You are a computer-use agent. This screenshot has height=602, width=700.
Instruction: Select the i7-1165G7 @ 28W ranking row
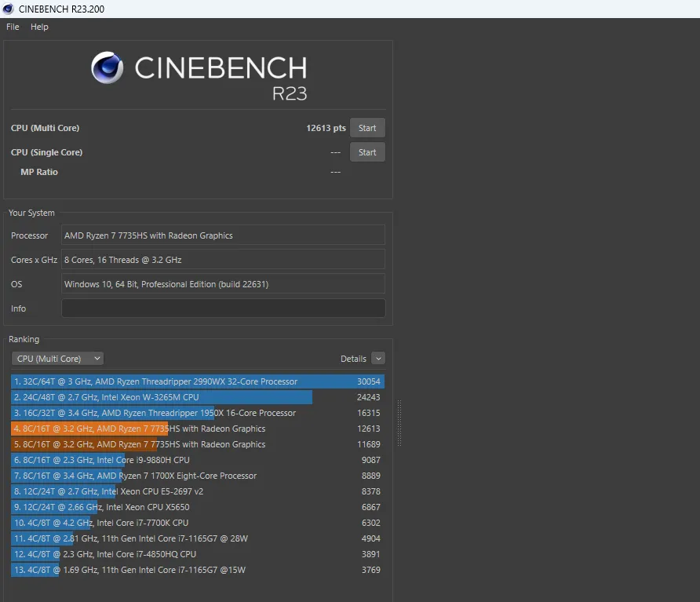(197, 538)
